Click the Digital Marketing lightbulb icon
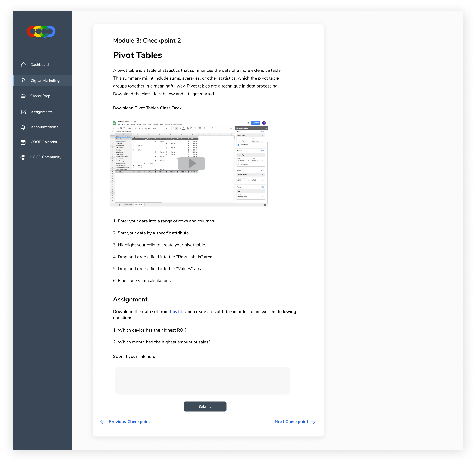 23,80
